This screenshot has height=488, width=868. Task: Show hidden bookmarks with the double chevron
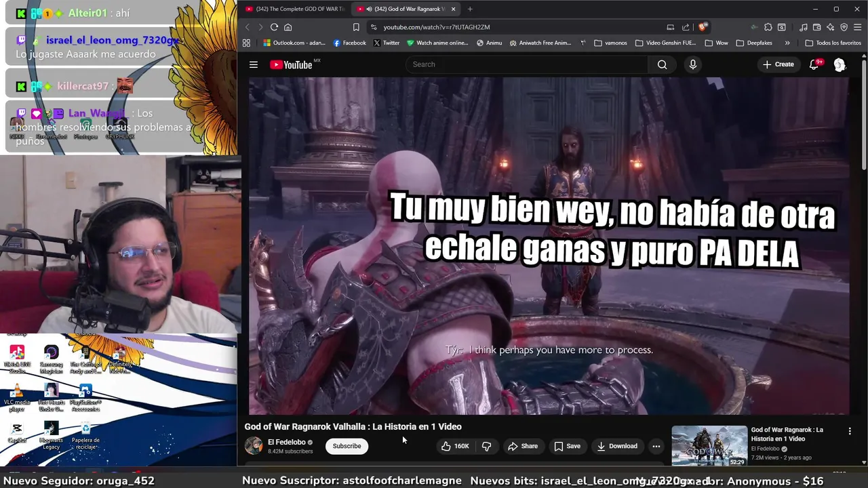click(x=787, y=43)
